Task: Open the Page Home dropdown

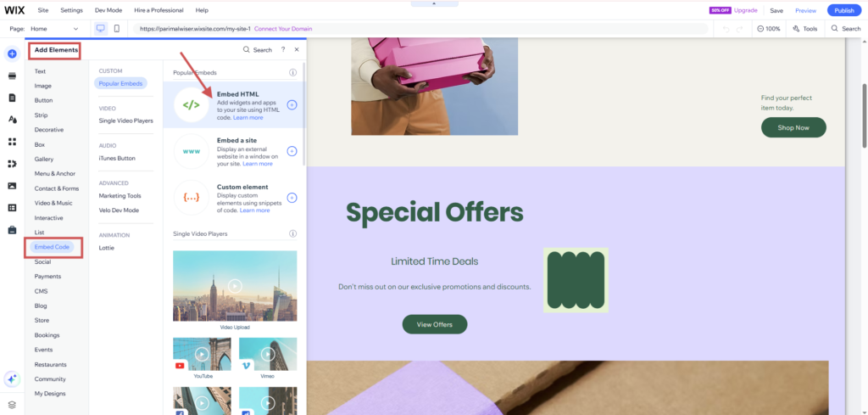Action: pyautogui.click(x=54, y=28)
